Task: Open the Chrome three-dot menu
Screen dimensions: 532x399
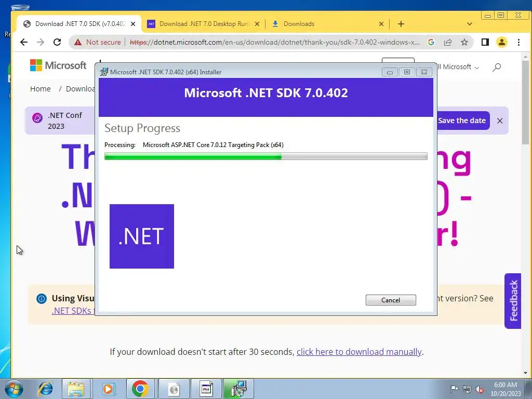Action: click(519, 42)
